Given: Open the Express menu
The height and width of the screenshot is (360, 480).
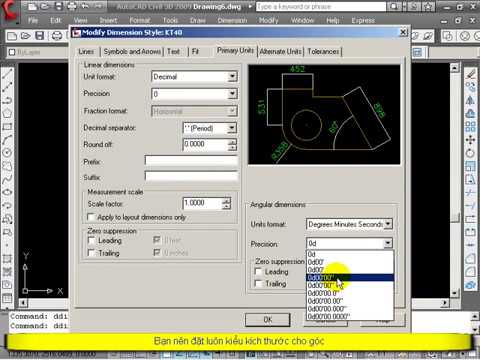Looking at the screenshot, I should click(x=363, y=20).
